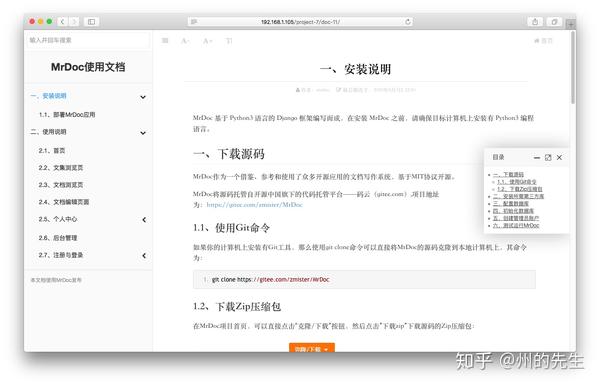Screen dimensions: 600x386
Task: Open the Safari share button
Action: (x=535, y=22)
